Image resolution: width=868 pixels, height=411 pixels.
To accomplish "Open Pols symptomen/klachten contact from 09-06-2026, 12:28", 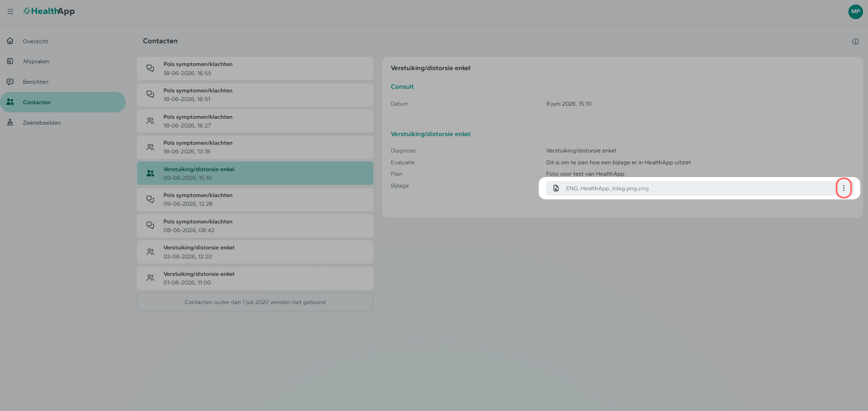I will point(255,199).
